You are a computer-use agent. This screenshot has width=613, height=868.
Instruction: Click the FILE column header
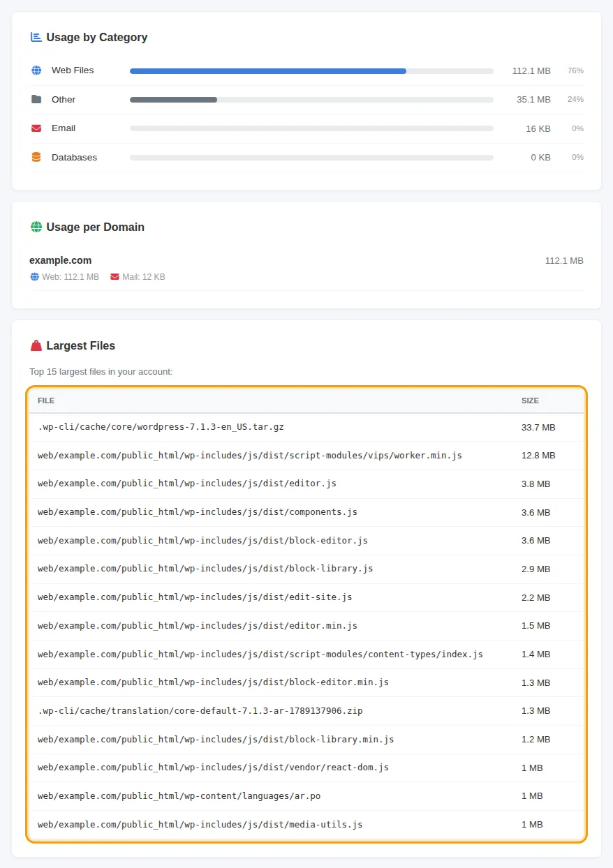pyautogui.click(x=46, y=401)
